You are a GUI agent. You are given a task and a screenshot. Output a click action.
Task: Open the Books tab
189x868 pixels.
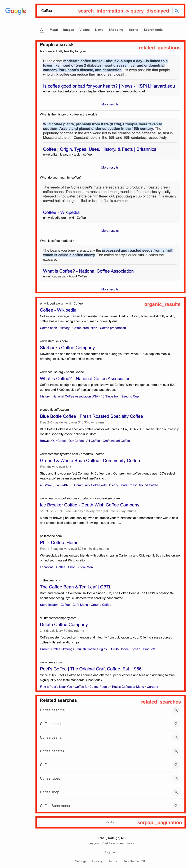click(133, 30)
